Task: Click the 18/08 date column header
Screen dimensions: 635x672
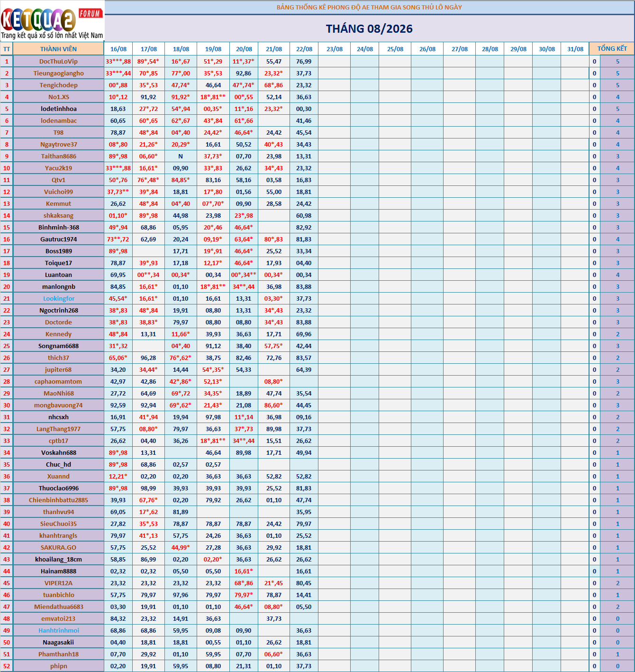Action: click(x=181, y=49)
